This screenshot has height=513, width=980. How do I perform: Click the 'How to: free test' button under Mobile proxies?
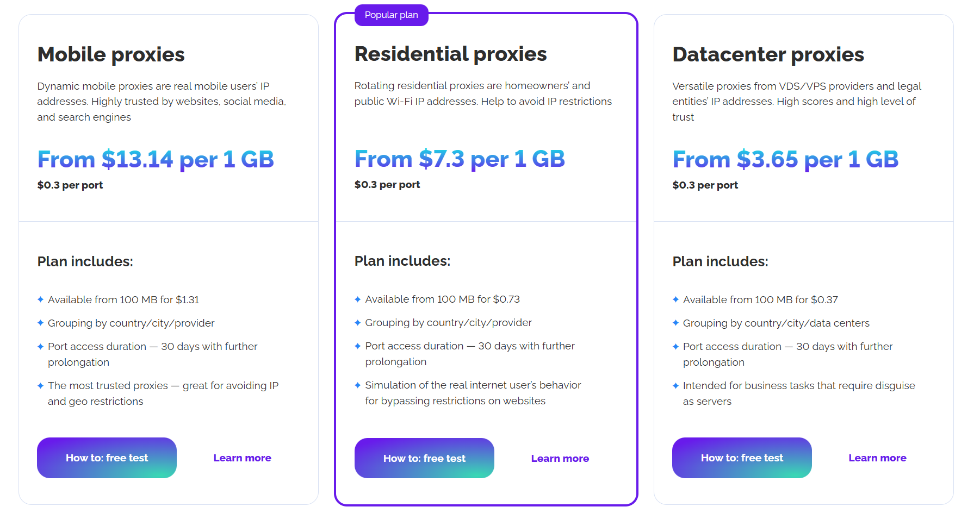107,458
